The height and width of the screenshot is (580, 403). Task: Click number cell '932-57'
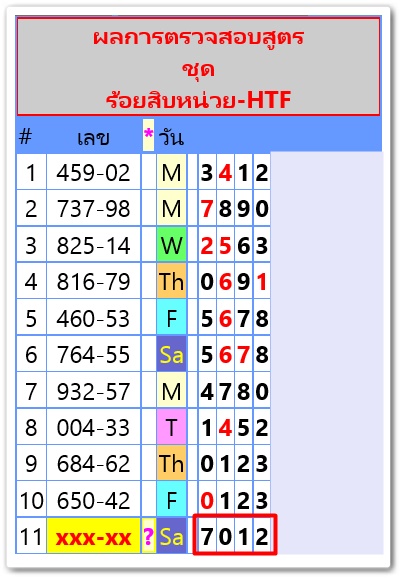(x=93, y=391)
